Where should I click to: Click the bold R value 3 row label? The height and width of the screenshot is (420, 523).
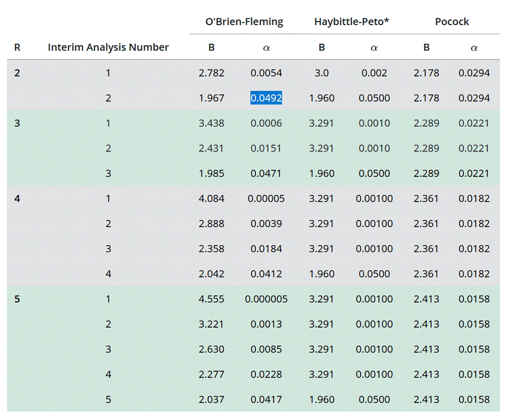(x=17, y=123)
